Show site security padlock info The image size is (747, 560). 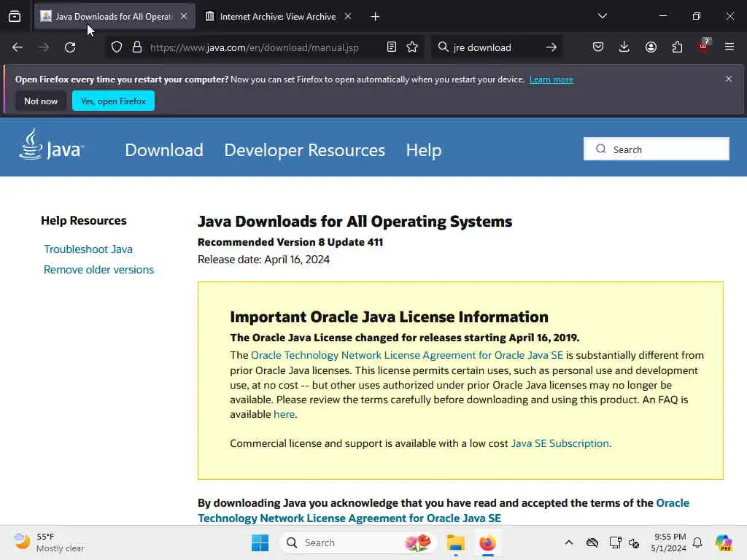137,47
